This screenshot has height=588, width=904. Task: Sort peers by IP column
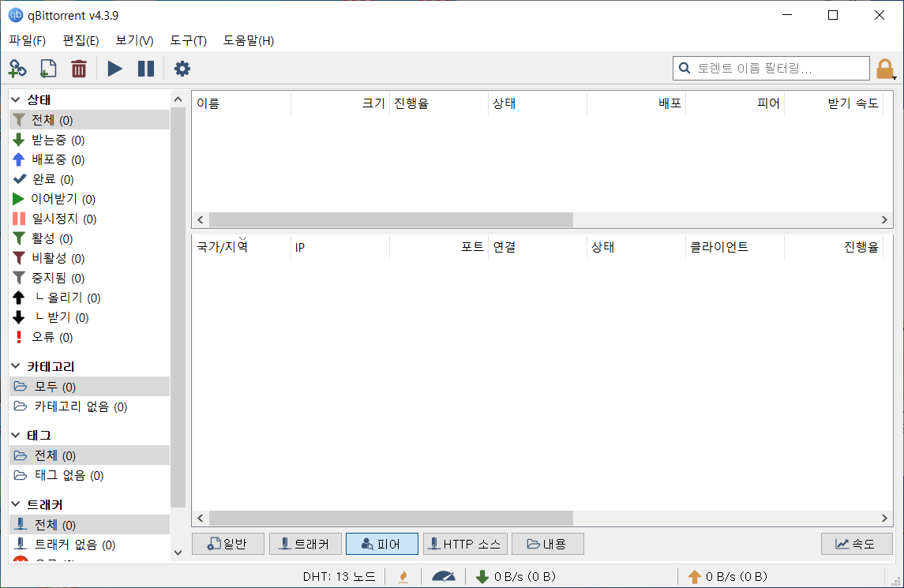(x=340, y=247)
